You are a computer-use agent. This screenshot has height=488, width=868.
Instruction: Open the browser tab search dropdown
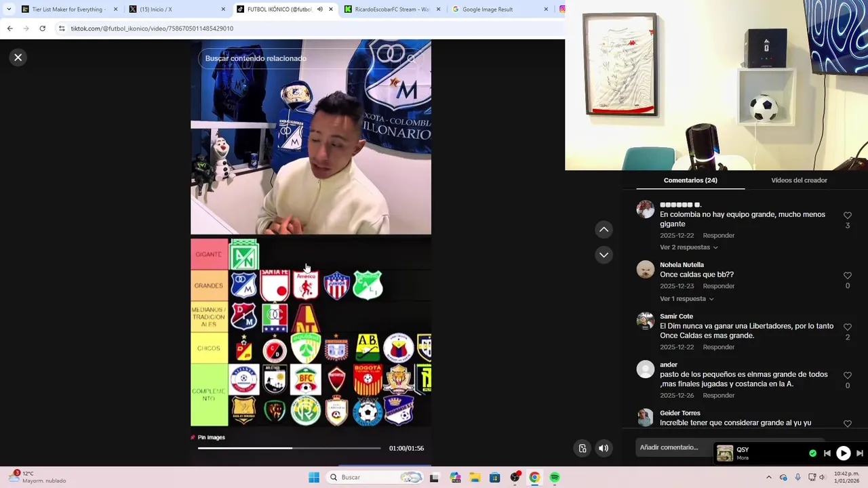click(9, 9)
